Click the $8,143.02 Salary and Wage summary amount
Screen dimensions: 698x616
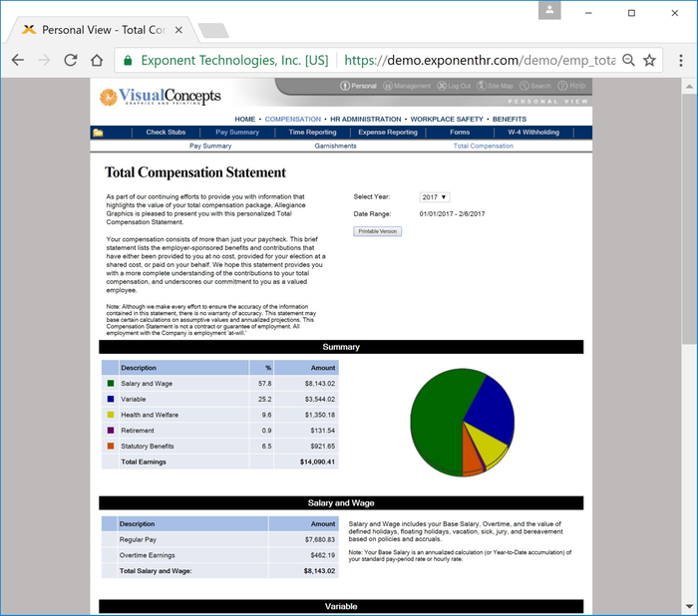coord(320,384)
